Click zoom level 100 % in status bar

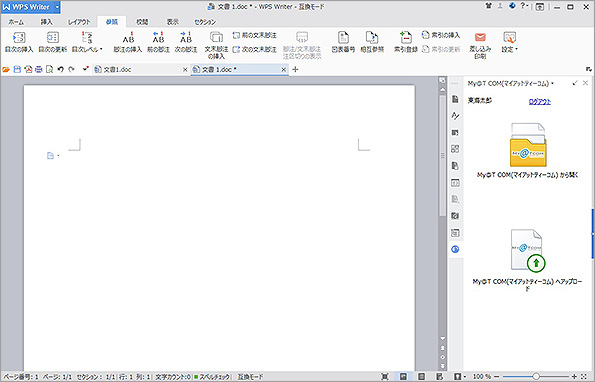point(482,376)
